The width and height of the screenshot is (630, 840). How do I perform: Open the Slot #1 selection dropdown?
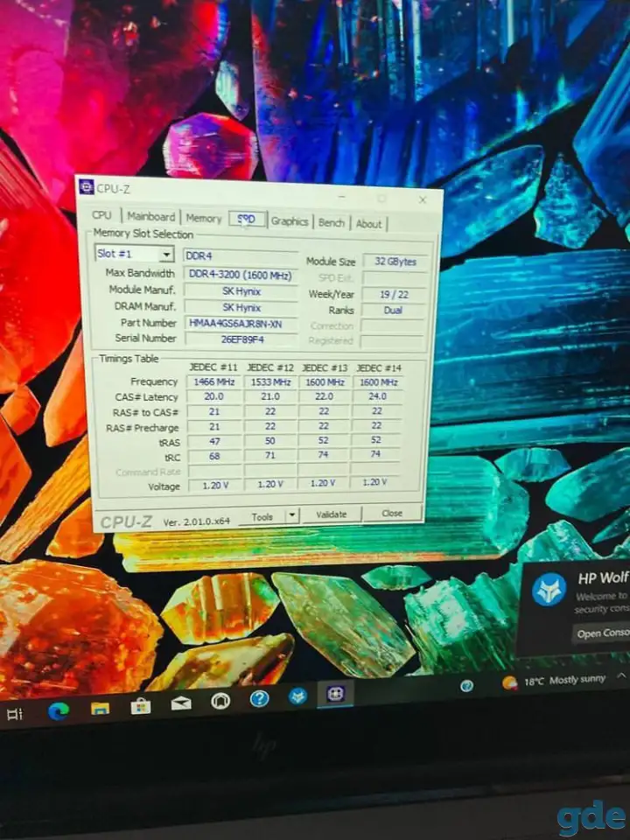[134, 254]
